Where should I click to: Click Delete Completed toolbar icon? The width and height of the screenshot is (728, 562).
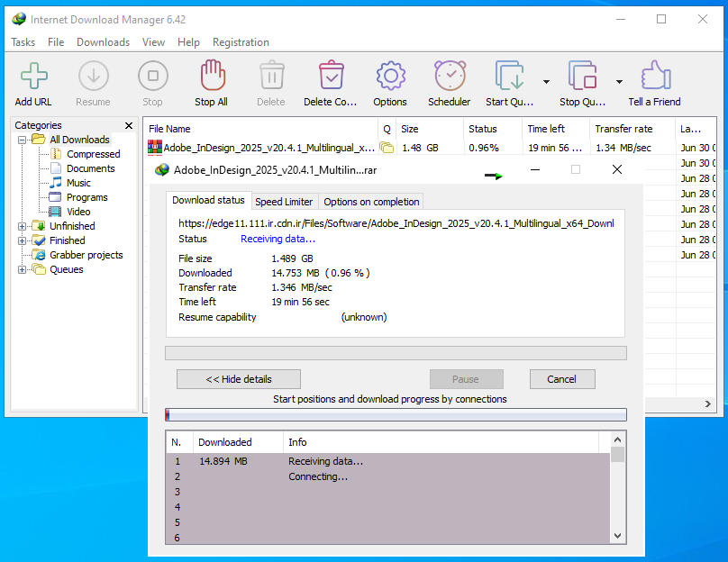331,75
